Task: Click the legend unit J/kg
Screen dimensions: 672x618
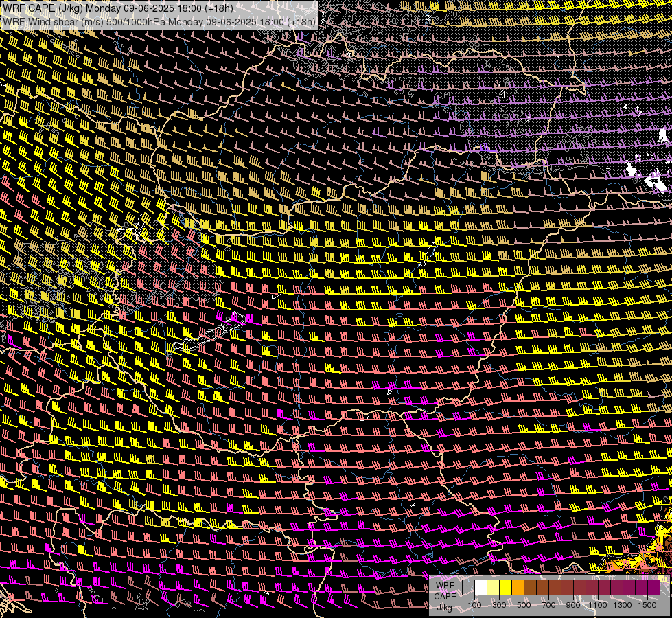Action: click(x=445, y=608)
